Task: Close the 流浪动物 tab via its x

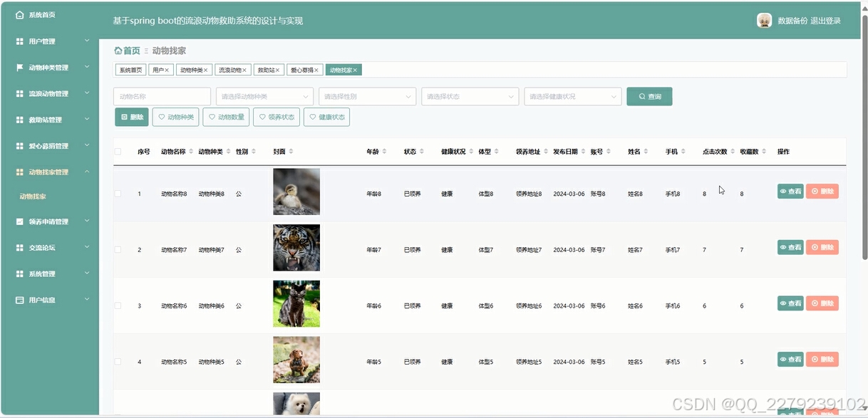Action: tap(244, 70)
